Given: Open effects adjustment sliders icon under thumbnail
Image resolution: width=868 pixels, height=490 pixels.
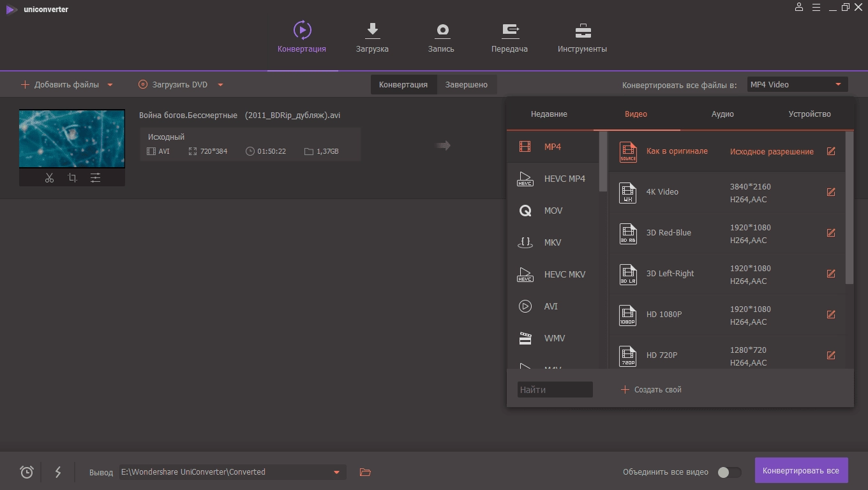Looking at the screenshot, I should pos(95,178).
